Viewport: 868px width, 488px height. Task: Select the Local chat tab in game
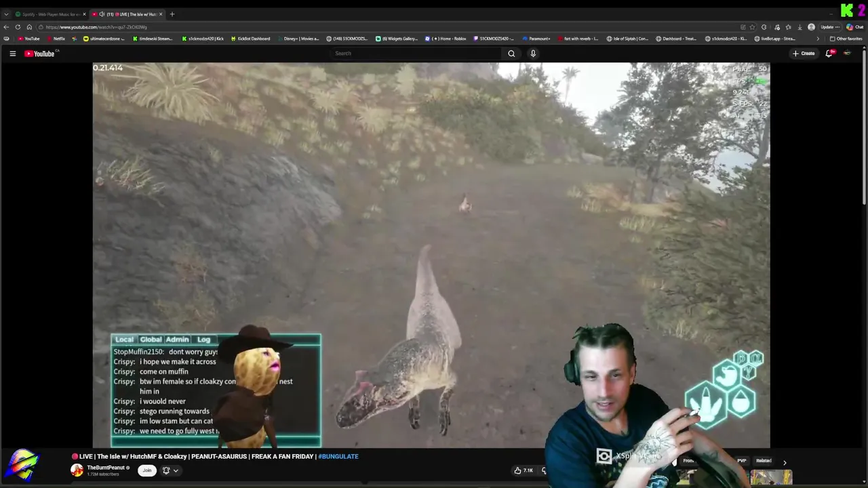pos(124,340)
